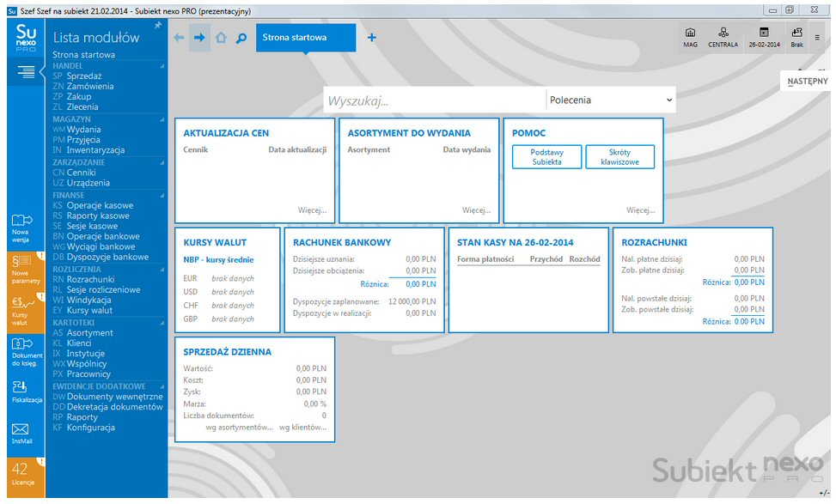Image resolution: width=836 pixels, height=504 pixels.
Task: Pin the Lista modułów panel
Action: tap(158, 27)
